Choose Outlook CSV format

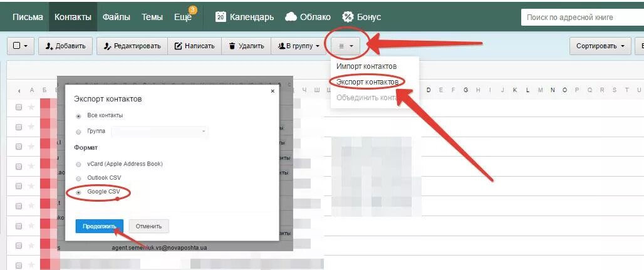click(x=78, y=179)
